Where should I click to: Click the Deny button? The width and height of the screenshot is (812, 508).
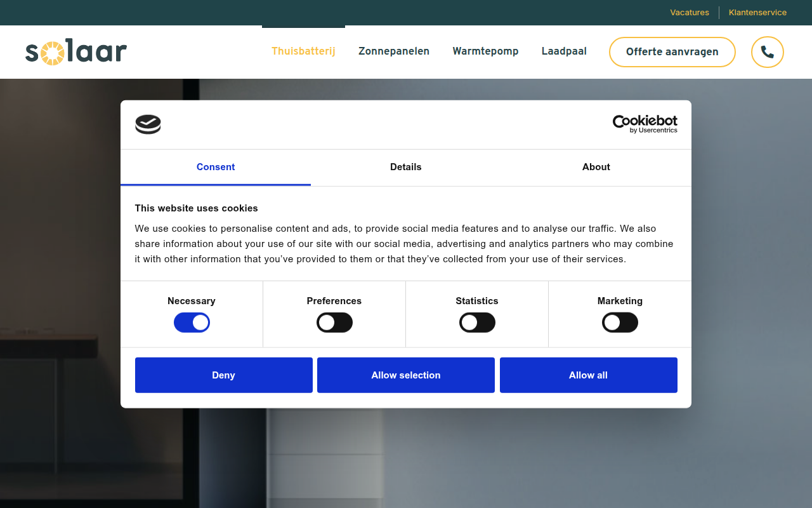[224, 375]
